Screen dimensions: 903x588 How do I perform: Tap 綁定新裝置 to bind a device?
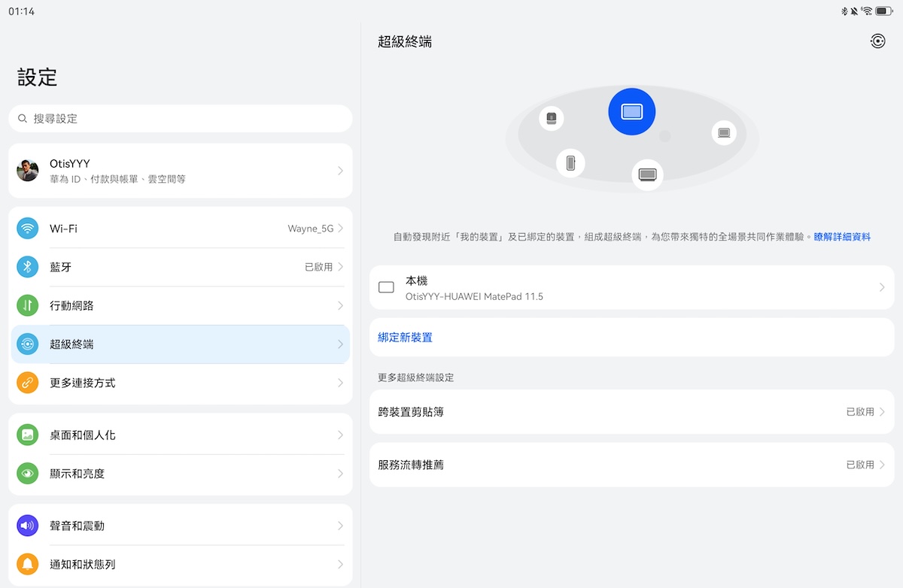click(406, 338)
